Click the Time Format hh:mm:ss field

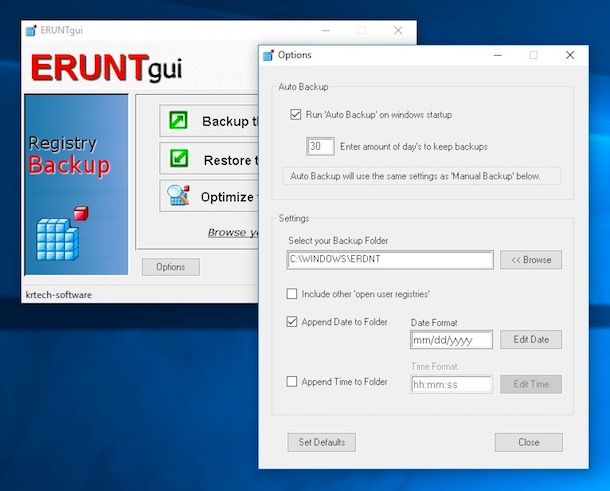tap(451, 384)
